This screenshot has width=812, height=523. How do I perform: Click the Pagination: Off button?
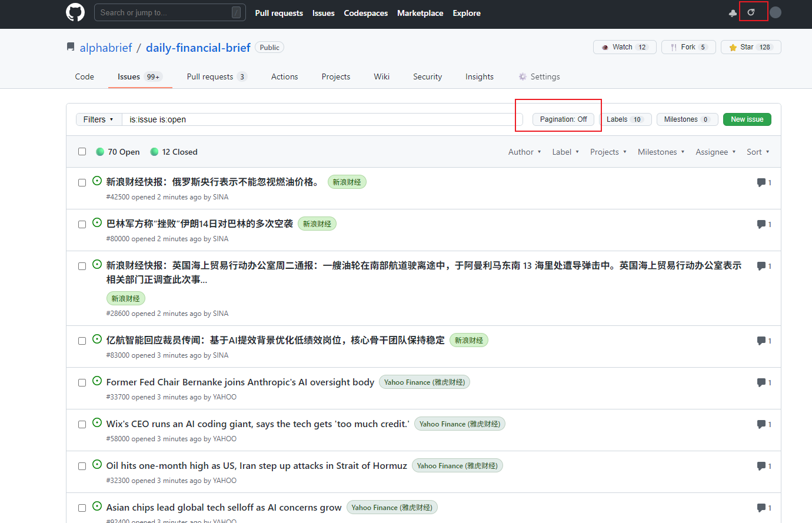coord(564,119)
